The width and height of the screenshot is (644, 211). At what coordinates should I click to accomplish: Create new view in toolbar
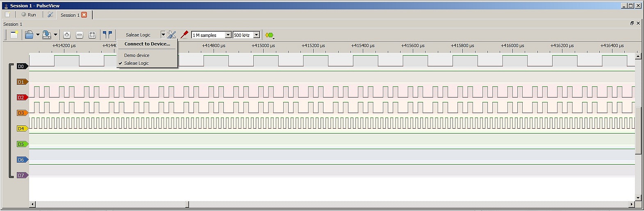(x=14, y=35)
